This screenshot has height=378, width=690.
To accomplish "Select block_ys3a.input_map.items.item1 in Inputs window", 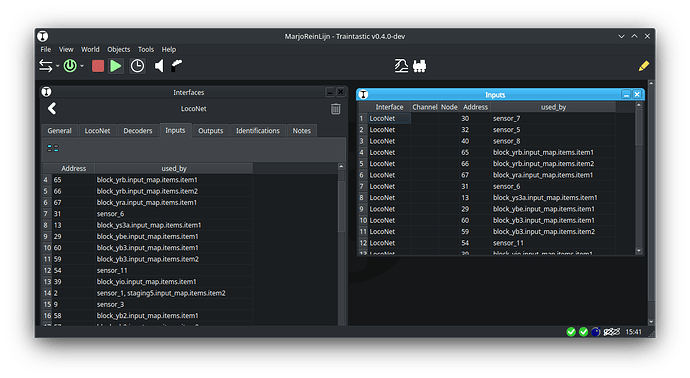I will [553, 198].
